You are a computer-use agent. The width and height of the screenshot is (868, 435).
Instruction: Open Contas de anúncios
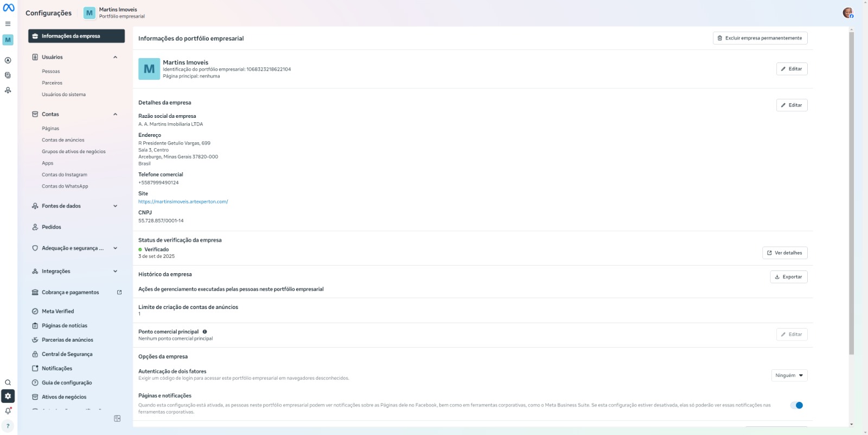point(63,140)
